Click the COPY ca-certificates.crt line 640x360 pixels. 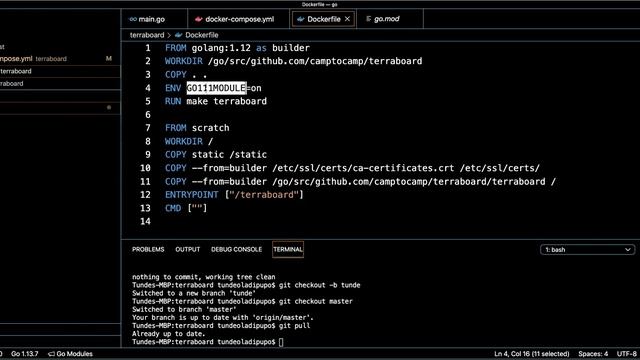(x=352, y=168)
